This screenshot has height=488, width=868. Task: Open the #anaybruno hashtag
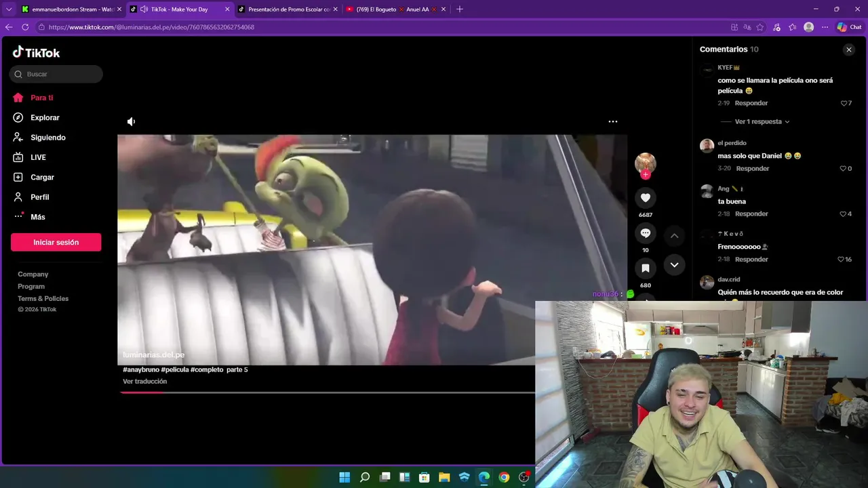point(141,369)
